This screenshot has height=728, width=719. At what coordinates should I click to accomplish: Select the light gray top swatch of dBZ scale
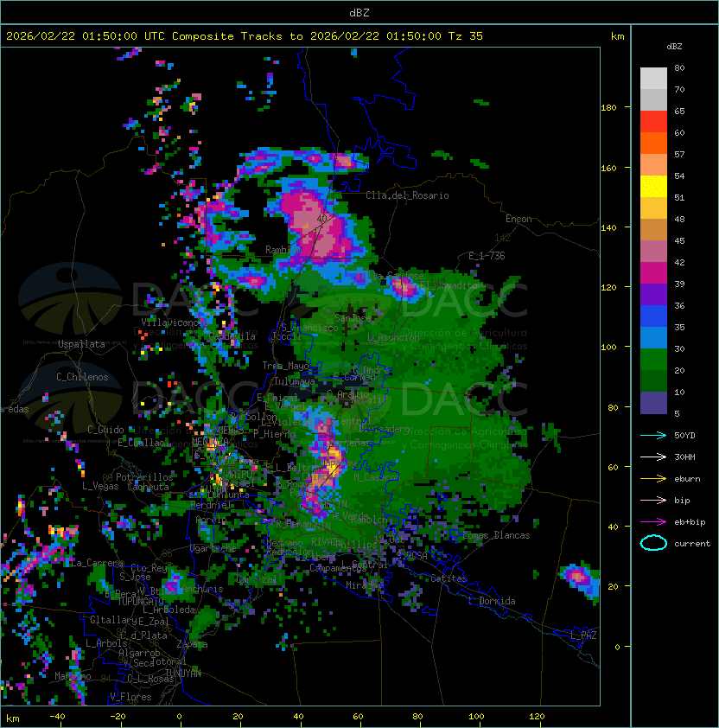coord(653,79)
